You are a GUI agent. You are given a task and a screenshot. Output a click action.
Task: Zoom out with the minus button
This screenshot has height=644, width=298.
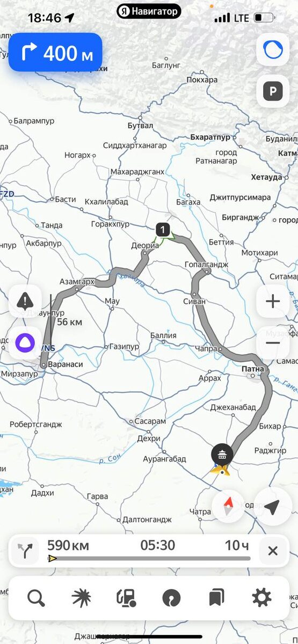click(x=273, y=342)
